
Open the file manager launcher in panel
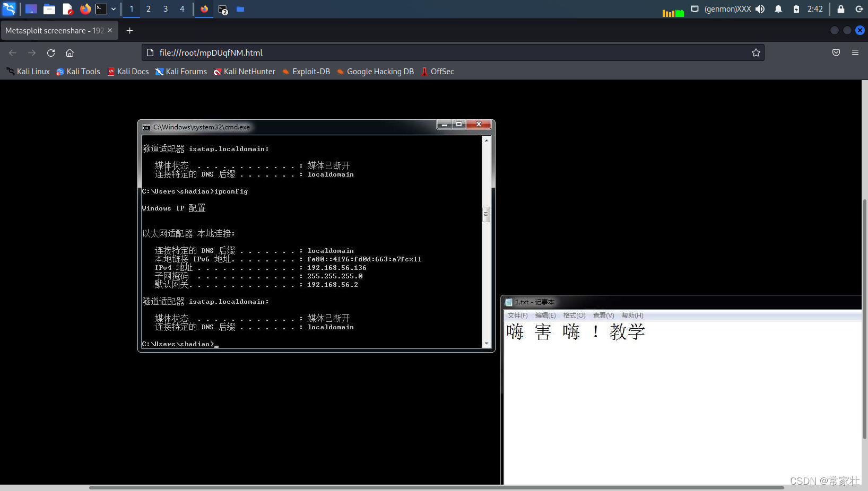pyautogui.click(x=49, y=9)
